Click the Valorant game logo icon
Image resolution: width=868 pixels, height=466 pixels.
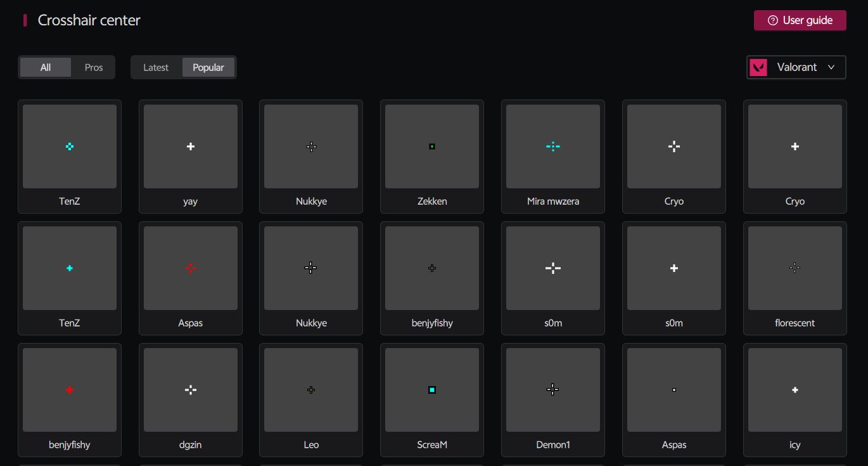[x=758, y=67]
